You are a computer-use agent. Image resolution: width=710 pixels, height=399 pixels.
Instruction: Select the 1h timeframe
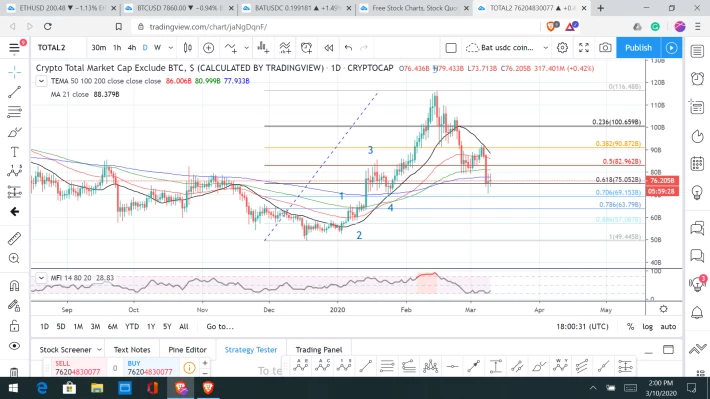(117, 48)
